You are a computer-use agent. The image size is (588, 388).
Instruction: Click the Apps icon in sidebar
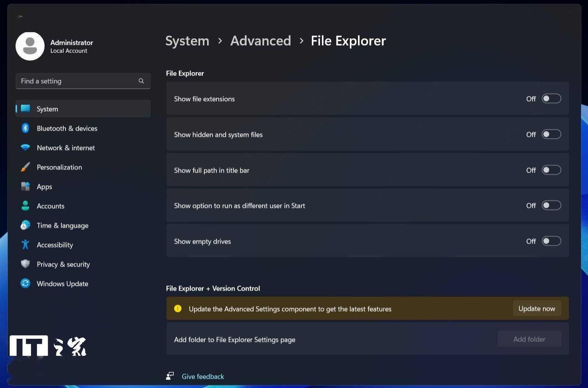pos(25,186)
